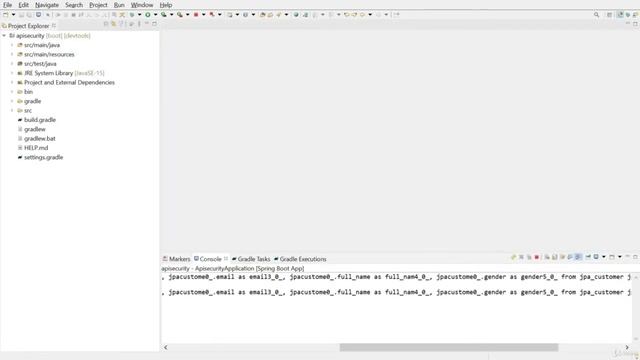The width and height of the screenshot is (640, 360).
Task: Click 'apisecurity - ApisecurityApplication [Spring Boot App]' label
Action: tap(233, 269)
